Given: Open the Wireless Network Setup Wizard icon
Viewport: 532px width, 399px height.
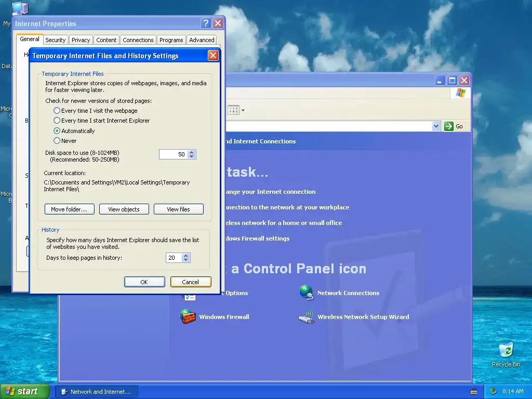Looking at the screenshot, I should [x=307, y=317].
